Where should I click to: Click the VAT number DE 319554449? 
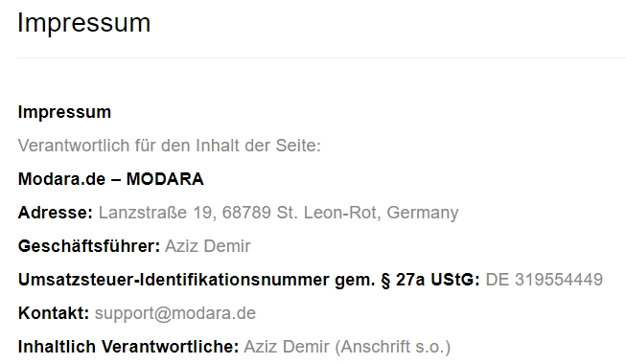click(x=545, y=280)
